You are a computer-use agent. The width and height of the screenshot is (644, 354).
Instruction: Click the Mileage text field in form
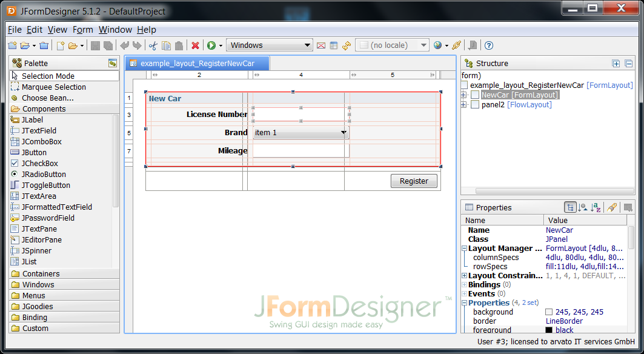(301, 150)
